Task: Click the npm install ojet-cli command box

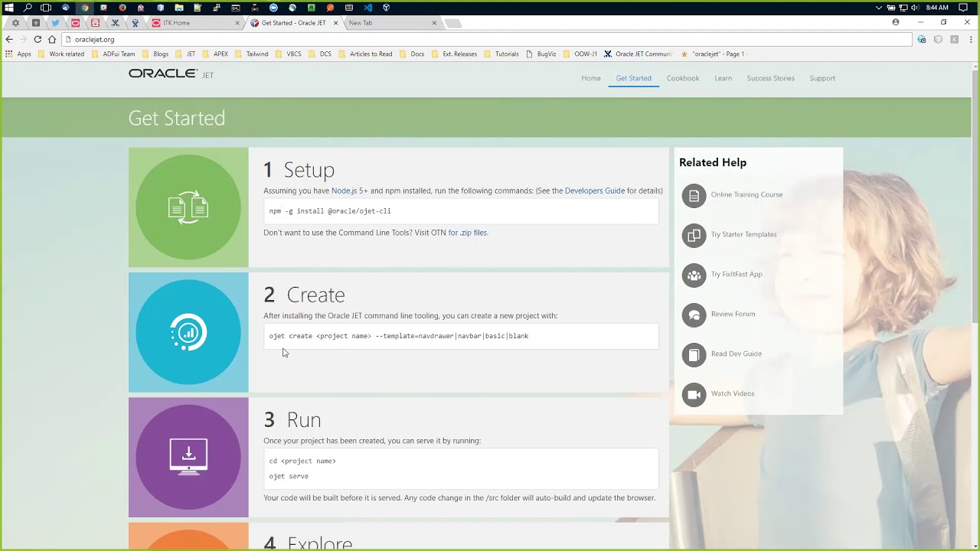Action: click(x=461, y=211)
